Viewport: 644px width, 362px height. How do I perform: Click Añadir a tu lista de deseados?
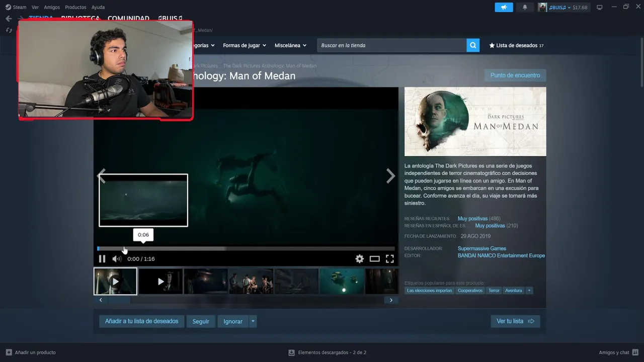(x=141, y=321)
